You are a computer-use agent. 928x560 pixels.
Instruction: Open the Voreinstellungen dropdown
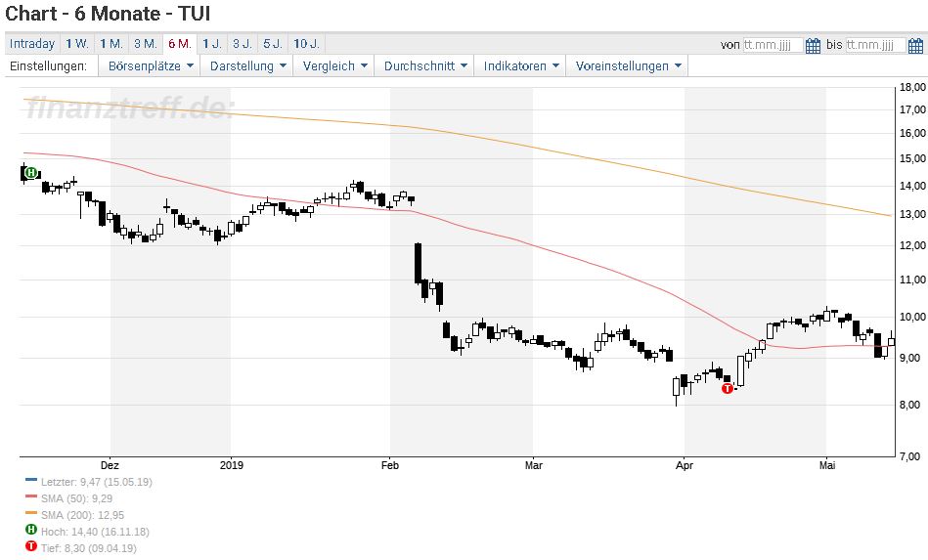(628, 65)
